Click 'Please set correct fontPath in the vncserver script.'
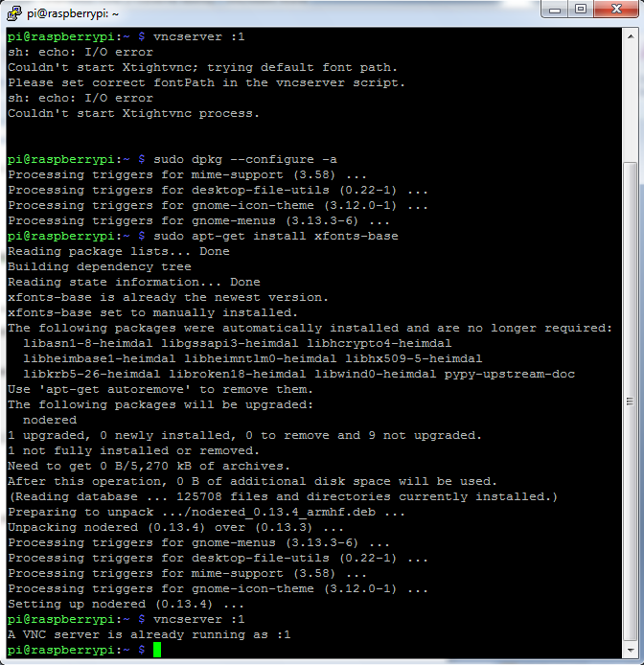 click(206, 82)
